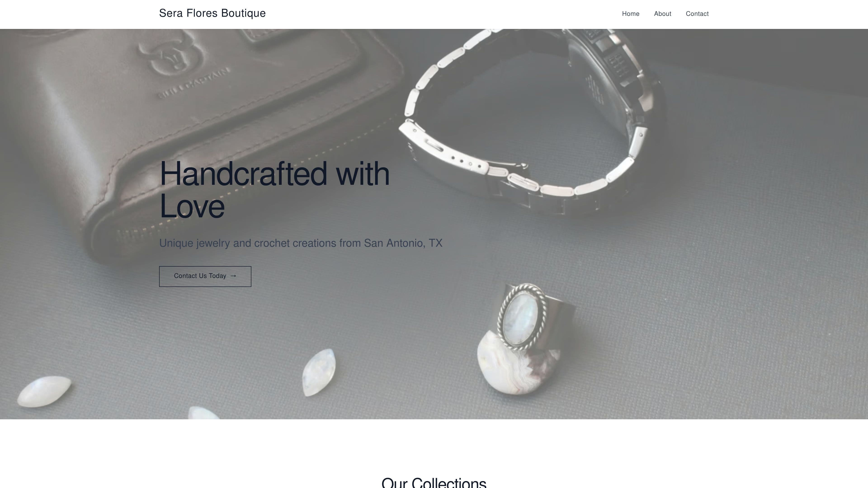Screen dimensions: 868x488
Task: Click the partially visible stone at the hero's bottom edge
Action: click(x=204, y=413)
